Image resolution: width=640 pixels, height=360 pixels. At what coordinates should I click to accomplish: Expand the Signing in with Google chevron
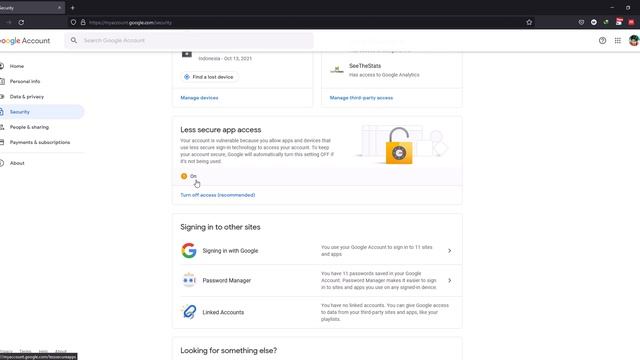(x=449, y=251)
